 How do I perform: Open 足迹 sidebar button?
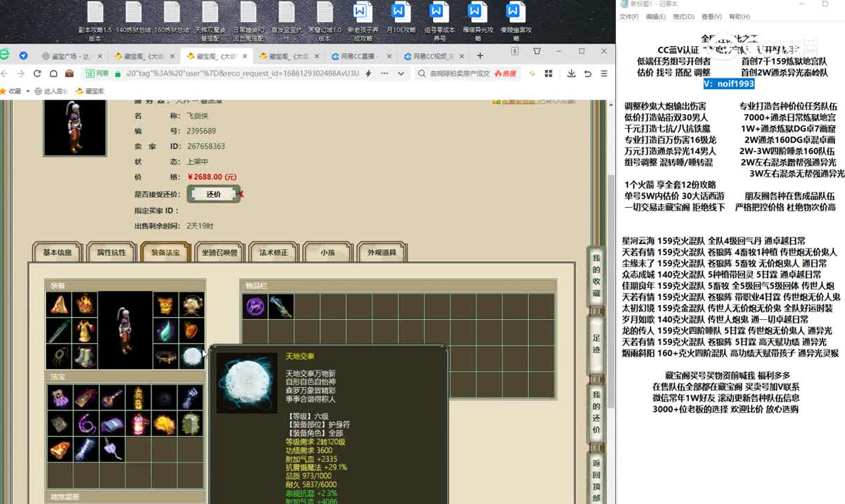coord(596,344)
